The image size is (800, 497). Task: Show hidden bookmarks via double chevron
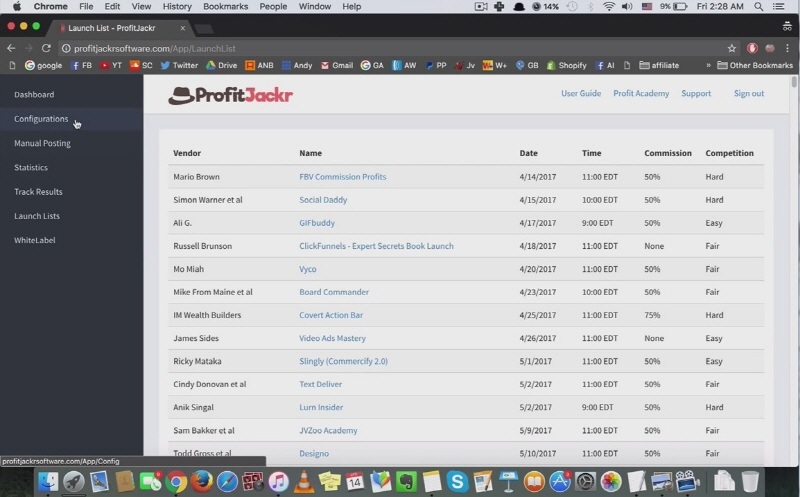click(x=708, y=65)
